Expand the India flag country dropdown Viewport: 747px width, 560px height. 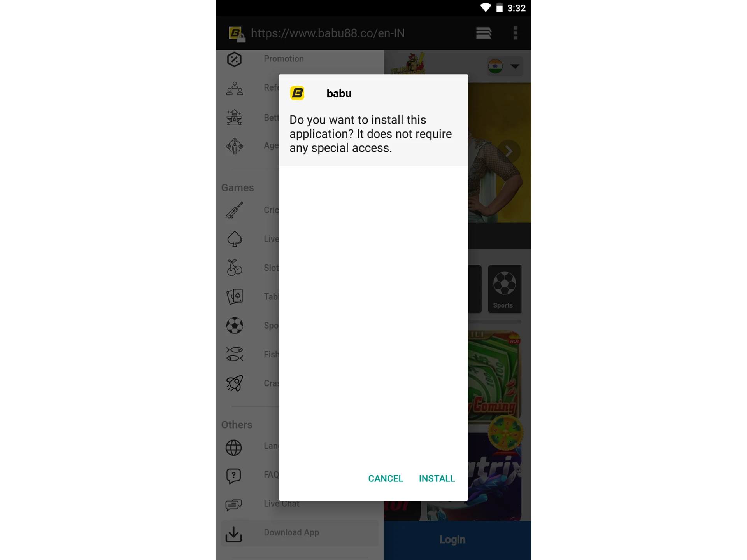[x=505, y=66]
